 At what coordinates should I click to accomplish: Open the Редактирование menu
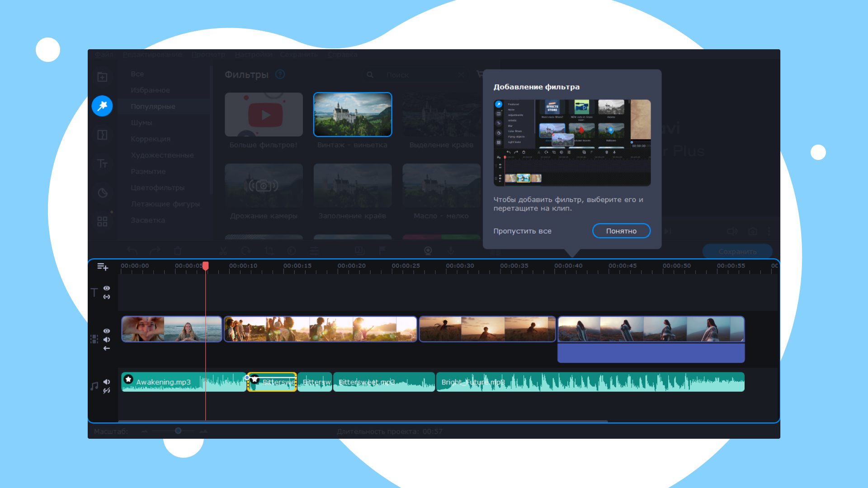[152, 55]
